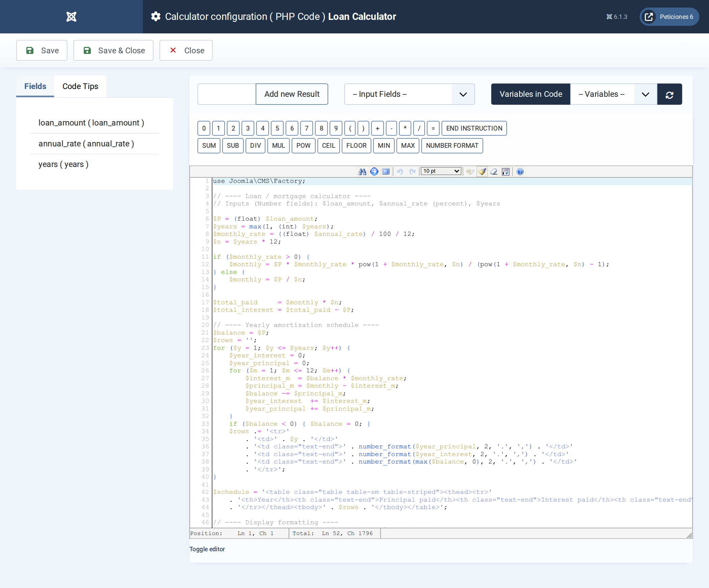Insert minus operator button
Image resolution: width=709 pixels, height=588 pixels.
pyautogui.click(x=391, y=128)
